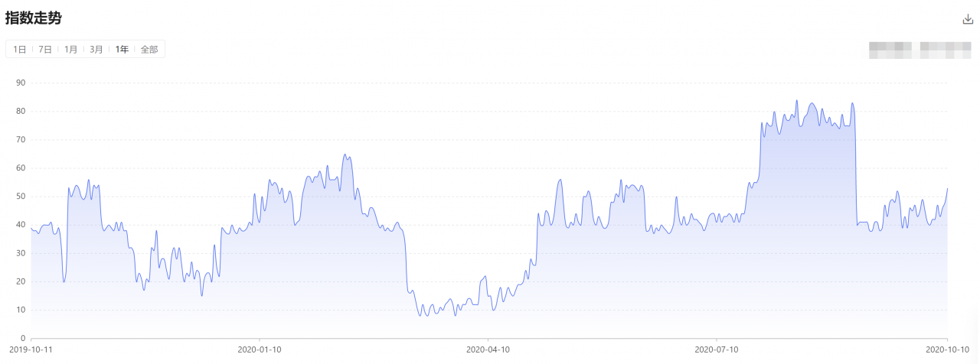Click the 50 value axis label
The height and width of the screenshot is (364, 980).
tap(21, 197)
